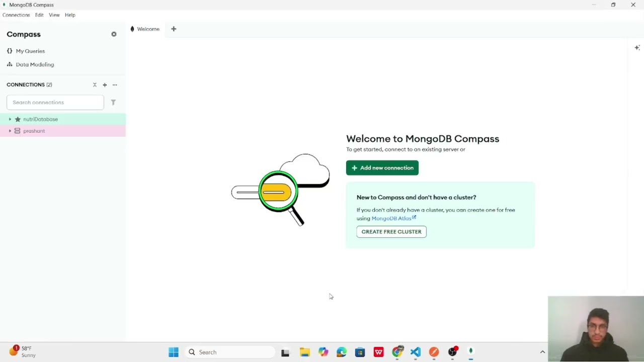Open Visual Studio Code from taskbar
Screen dimensions: 644x362
pos(416,352)
